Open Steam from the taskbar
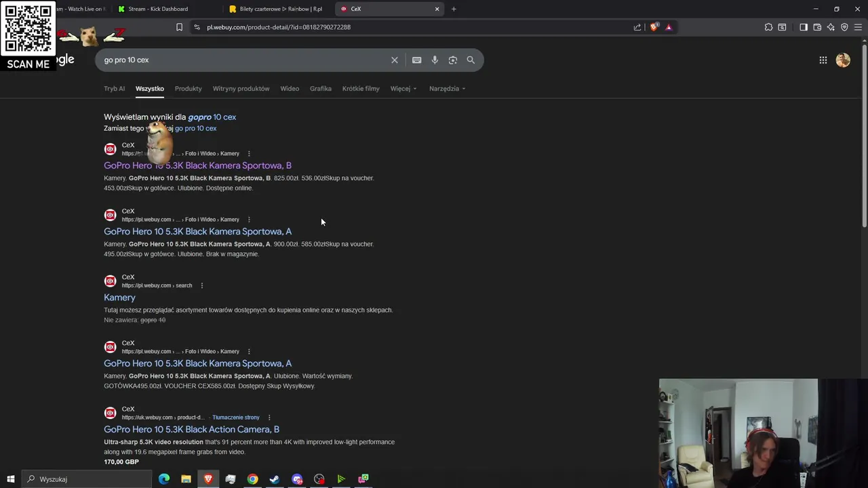Viewport: 868px width, 488px height. tap(275, 479)
